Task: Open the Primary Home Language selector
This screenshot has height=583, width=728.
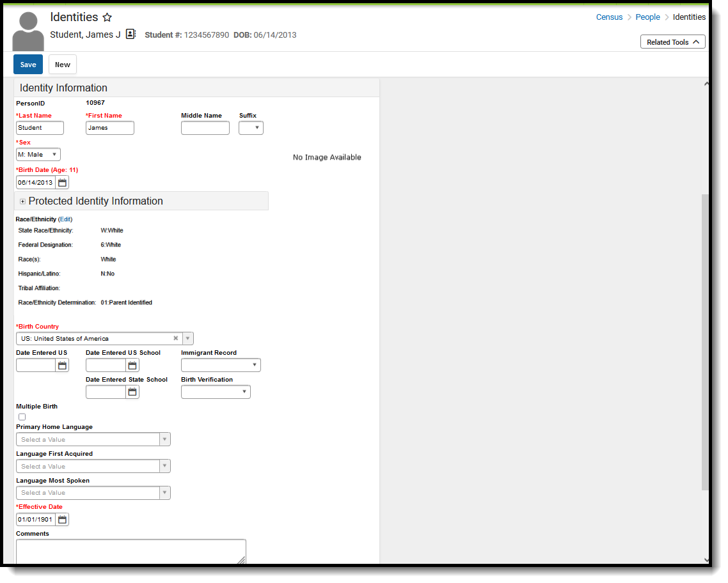Action: [164, 439]
